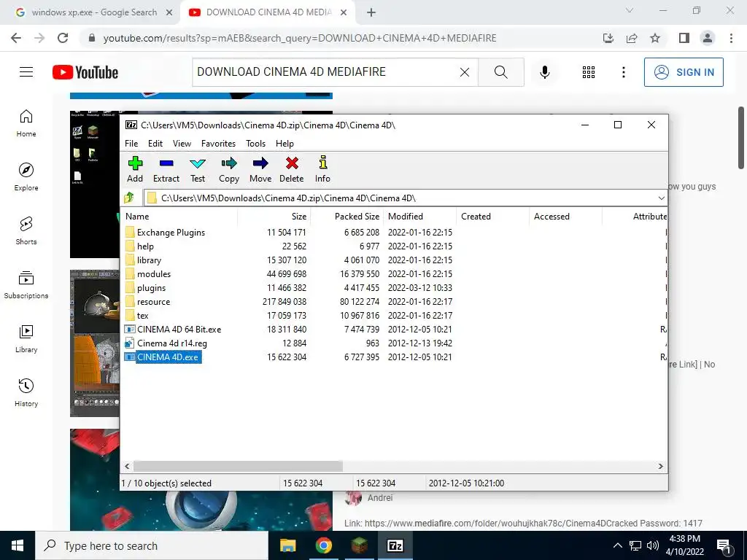747x560 pixels.
Task: Open the Edit menu in 7-Zip
Action: click(x=155, y=144)
